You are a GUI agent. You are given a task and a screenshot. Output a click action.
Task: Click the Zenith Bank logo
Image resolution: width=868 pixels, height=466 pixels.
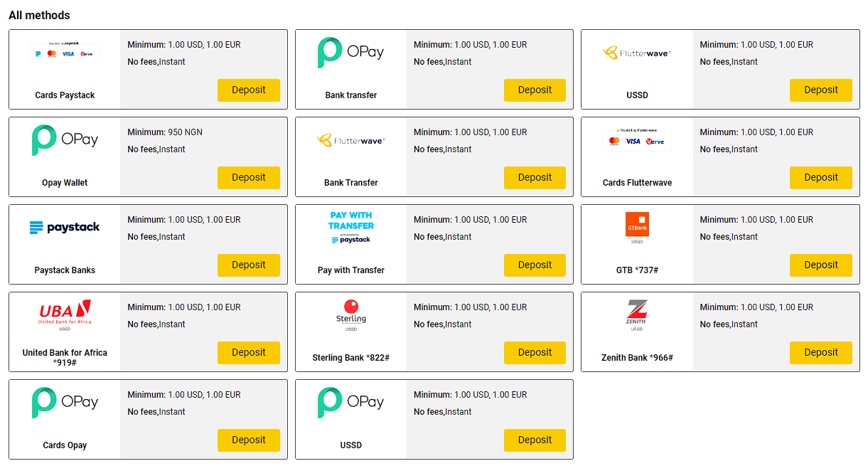coord(636,314)
